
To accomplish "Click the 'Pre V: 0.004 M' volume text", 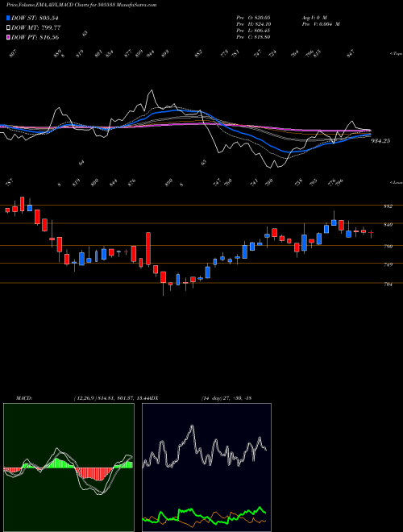I will pyautogui.click(x=320, y=23).
